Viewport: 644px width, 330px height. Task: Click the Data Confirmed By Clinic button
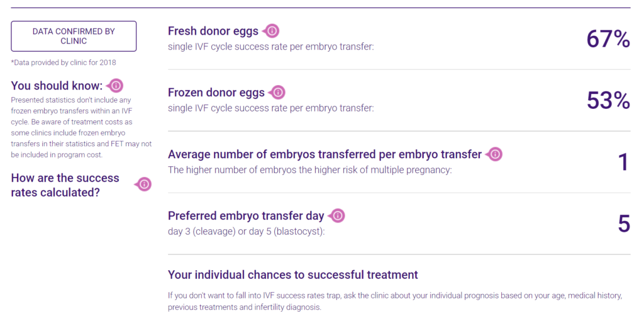(x=74, y=36)
